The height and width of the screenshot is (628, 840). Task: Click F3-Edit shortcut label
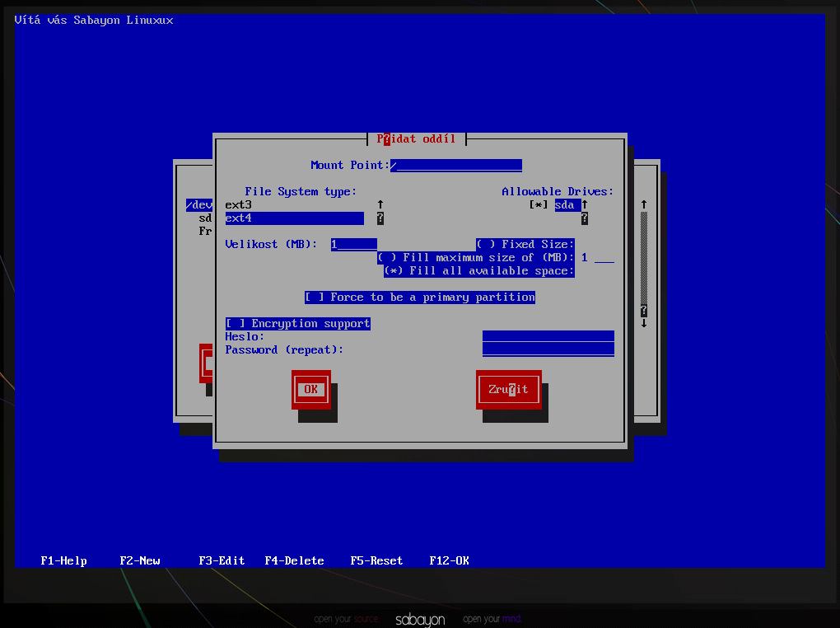[x=222, y=560]
